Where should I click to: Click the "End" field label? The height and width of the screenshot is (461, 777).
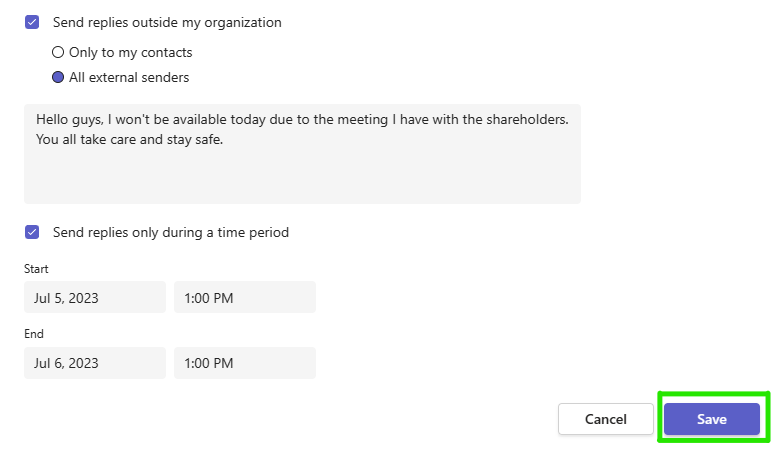tap(34, 334)
